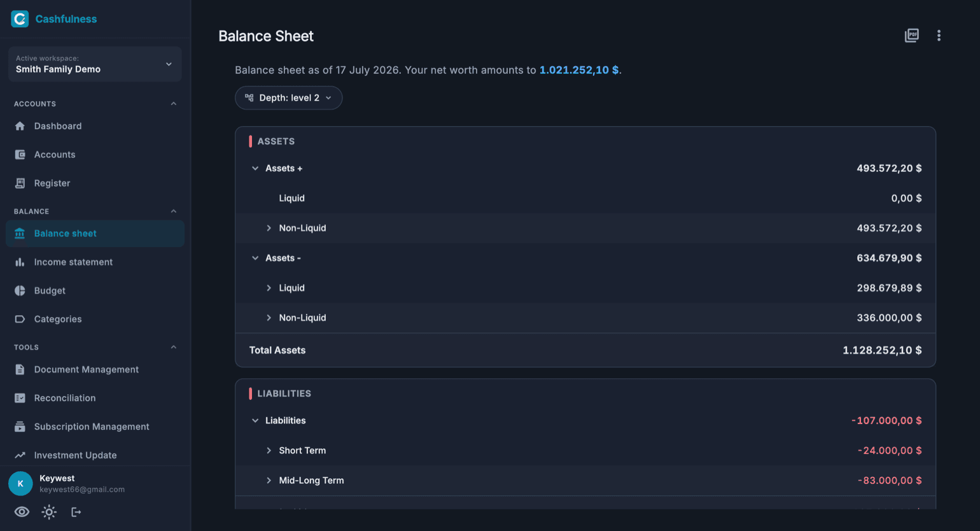Viewport: 980px width, 531px height.
Task: Click the Reconciliation checklist icon
Action: [x=20, y=398]
